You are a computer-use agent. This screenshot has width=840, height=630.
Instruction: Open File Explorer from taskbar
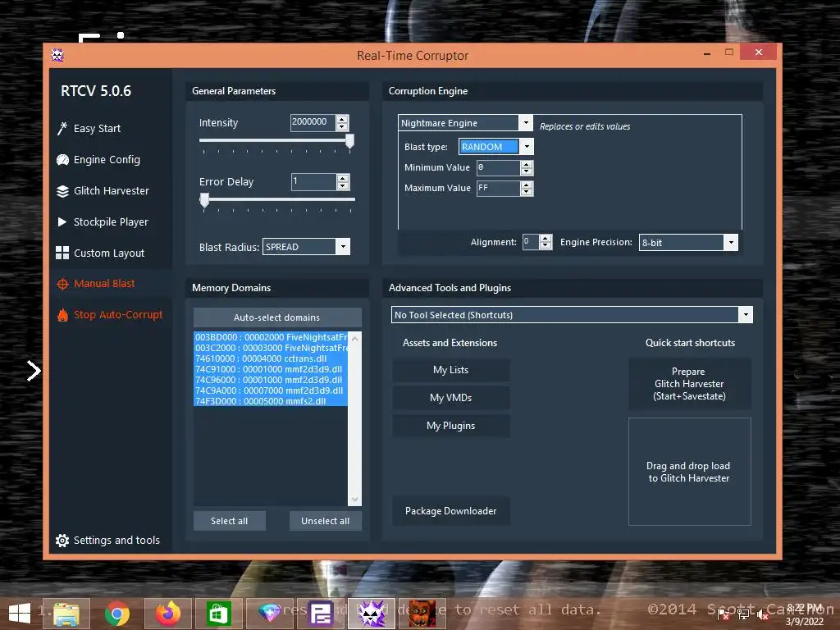pos(66,614)
